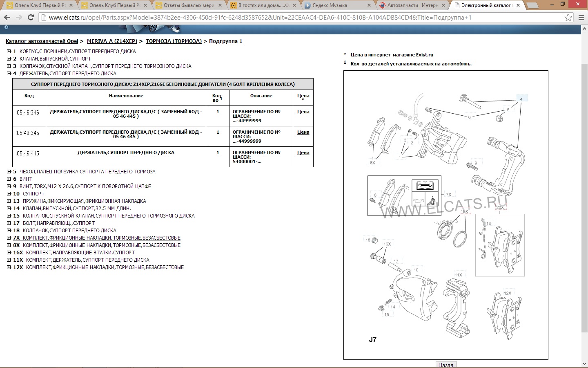Image resolution: width=588 pixels, height=368 pixels.
Task: Expand item 8X КОМПЛЕКТ,ФРИКЦИОННЫЕ НАКЛАДКИ
Action: tap(9, 245)
